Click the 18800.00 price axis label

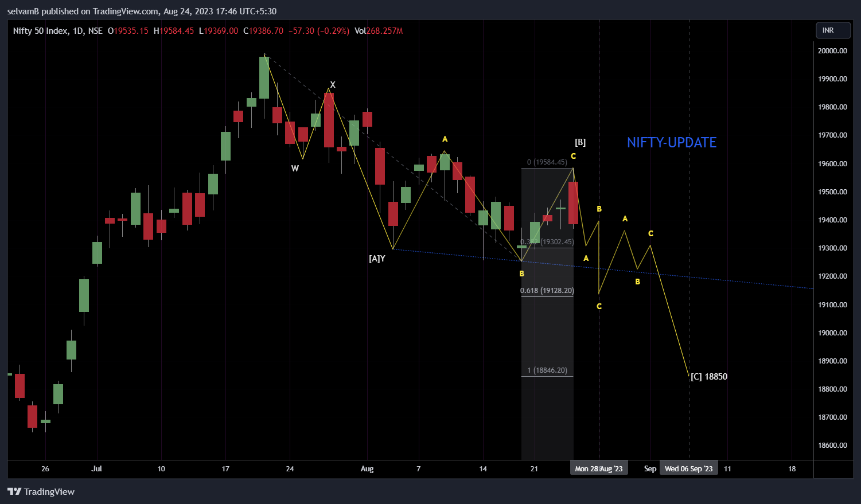click(832, 389)
